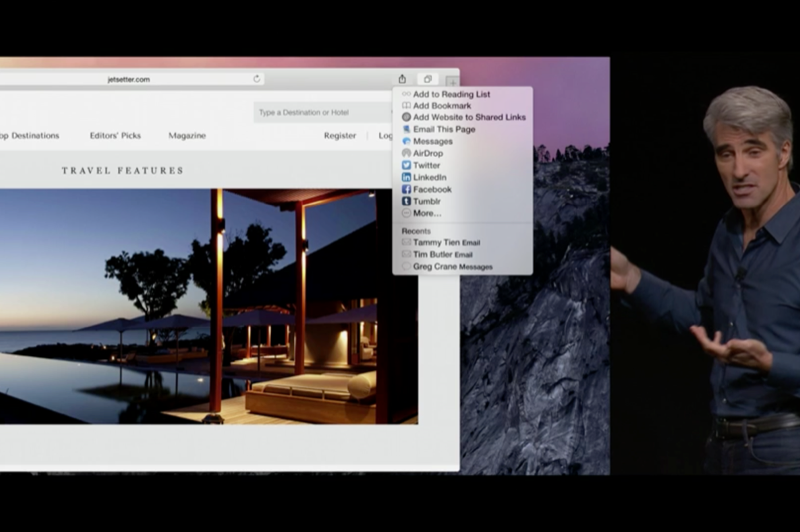Click the Destination or Hotel search field
The width and height of the screenshot is (800, 532).
coord(322,112)
